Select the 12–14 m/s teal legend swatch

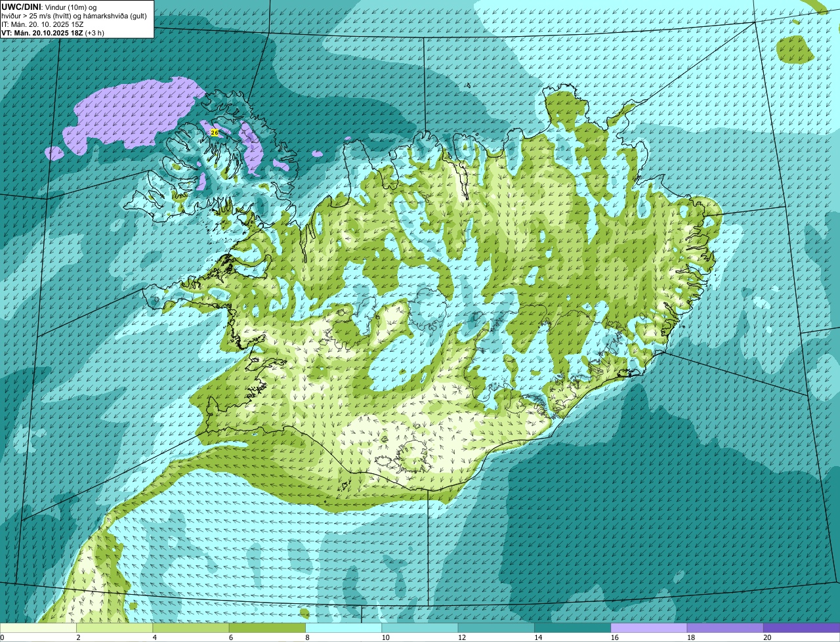(496, 628)
